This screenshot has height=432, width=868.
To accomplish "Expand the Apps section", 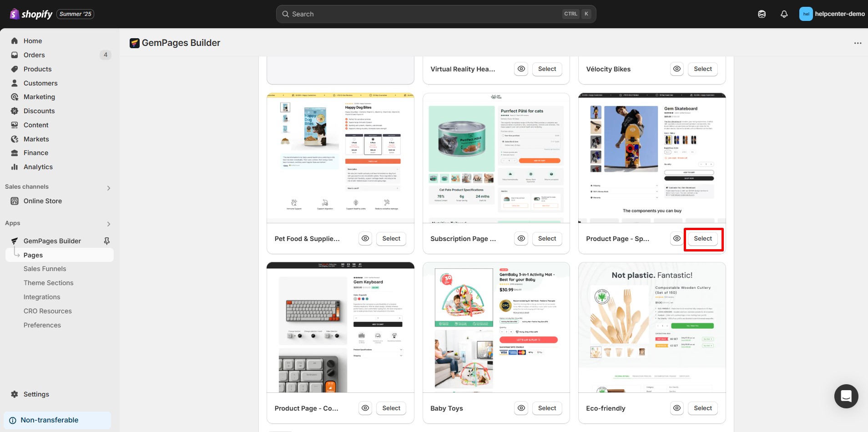I will pyautogui.click(x=108, y=223).
